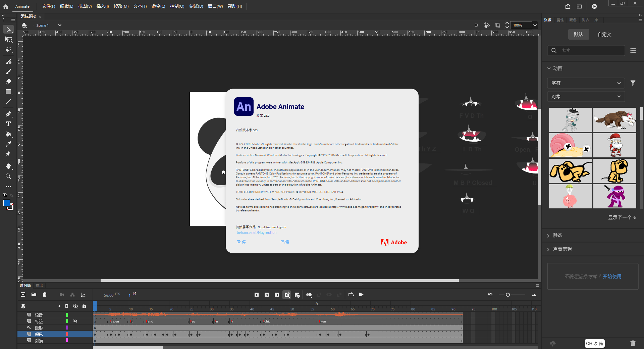Click the new folder icon in timeline
This screenshot has height=349, width=644.
34,295
